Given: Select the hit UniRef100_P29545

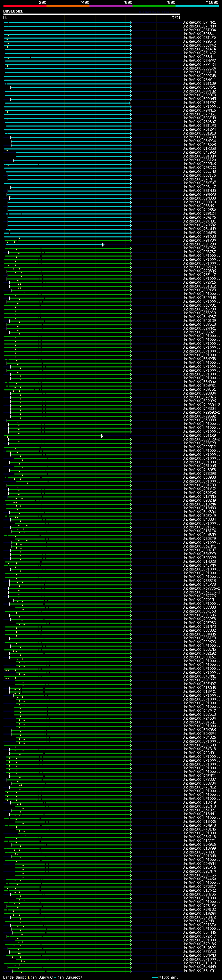Looking at the screenshot, I should [199, 41].
